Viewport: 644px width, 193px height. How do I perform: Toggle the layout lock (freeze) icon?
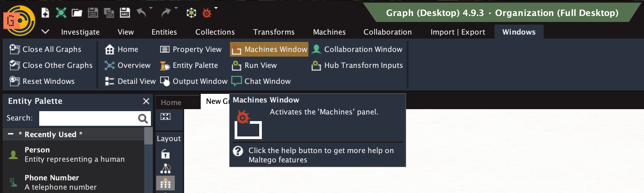[165, 154]
